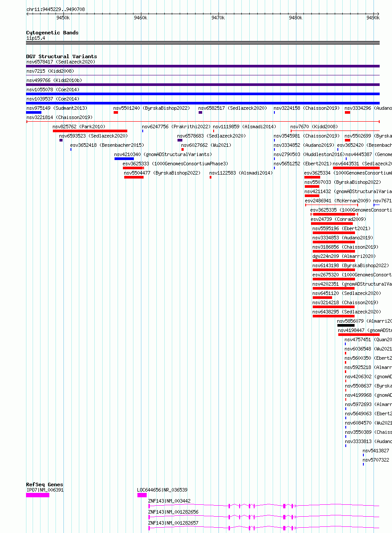Screen dimensions: 392x533
Task: Select the IPO7 NM_006391 gene box
Action: coord(37,495)
